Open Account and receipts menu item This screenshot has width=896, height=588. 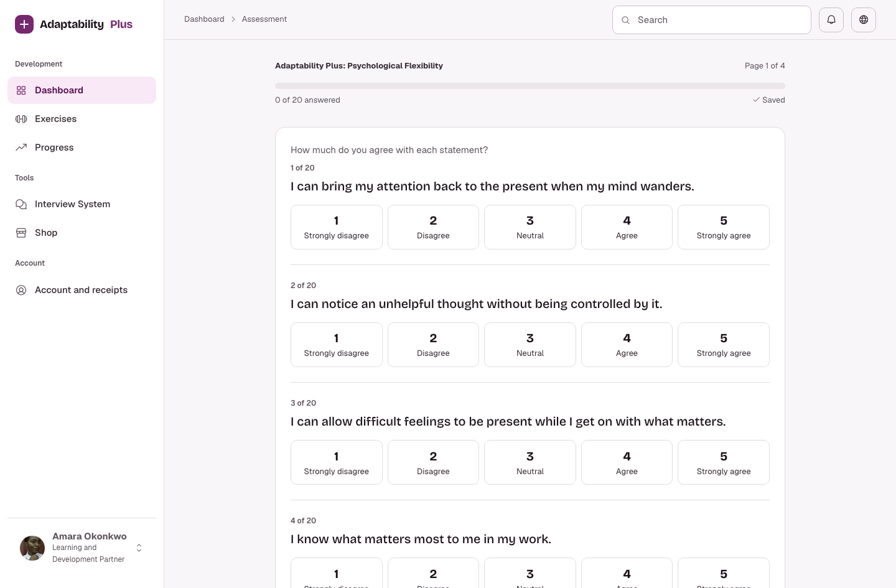(x=82, y=290)
